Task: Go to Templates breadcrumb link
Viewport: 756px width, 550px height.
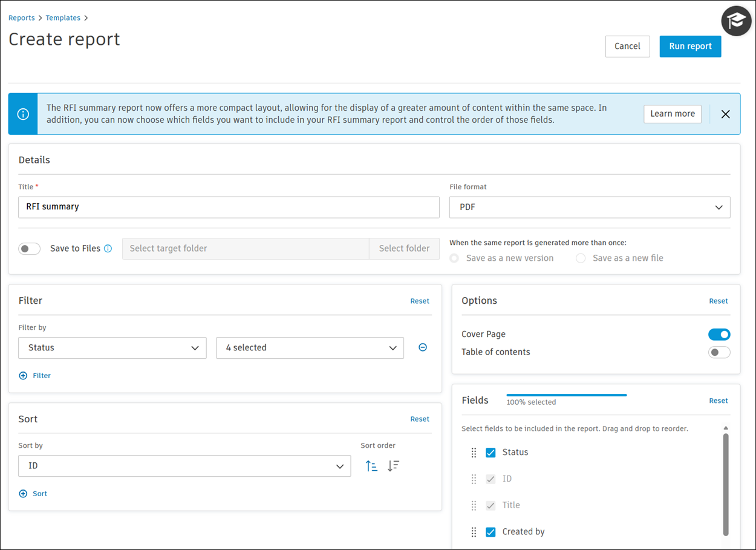Action: pyautogui.click(x=63, y=18)
